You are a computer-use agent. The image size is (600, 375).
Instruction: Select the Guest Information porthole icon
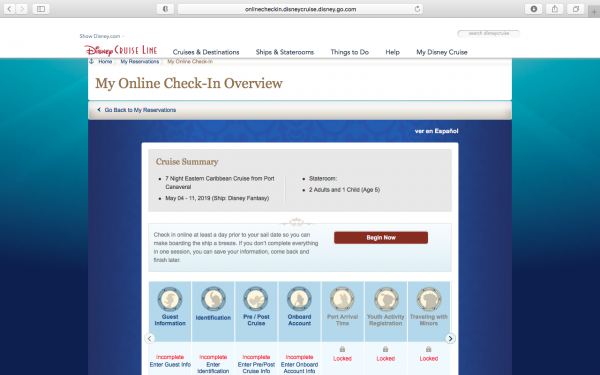coord(170,299)
